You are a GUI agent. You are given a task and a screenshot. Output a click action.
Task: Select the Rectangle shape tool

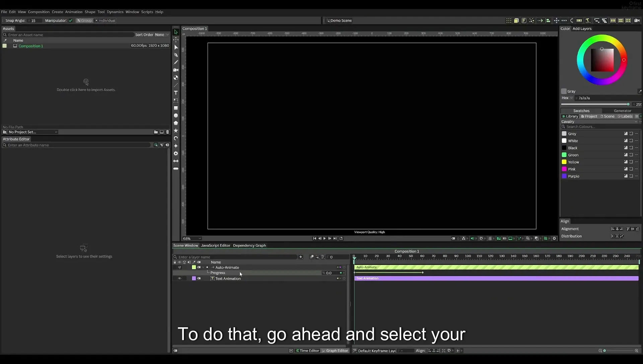click(x=176, y=108)
